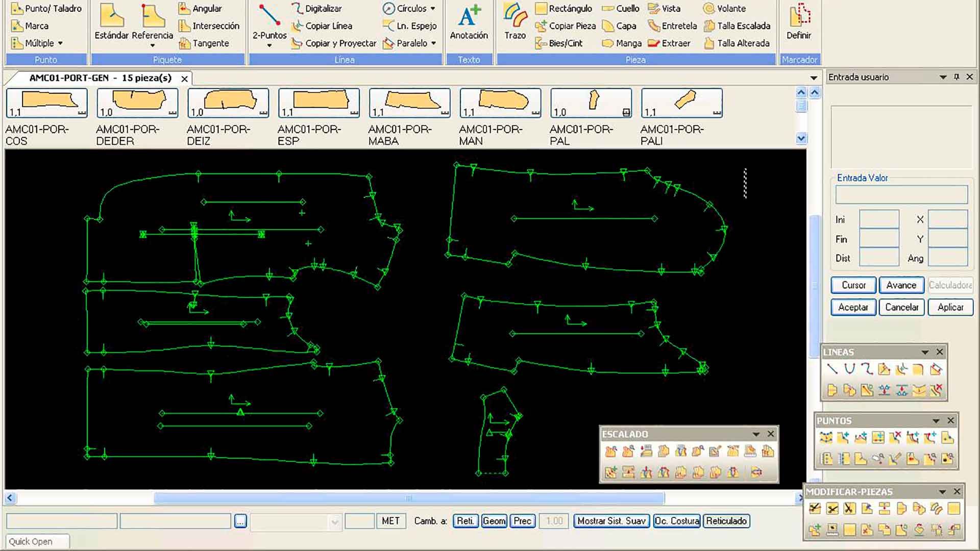Open the Quick Open tab
The width and height of the screenshot is (980, 551).
click(x=31, y=541)
